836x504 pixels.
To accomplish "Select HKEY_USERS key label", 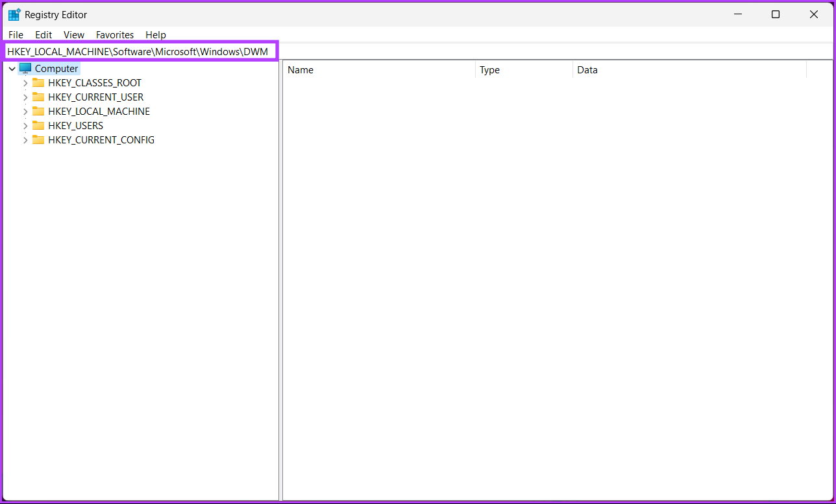I will (75, 126).
